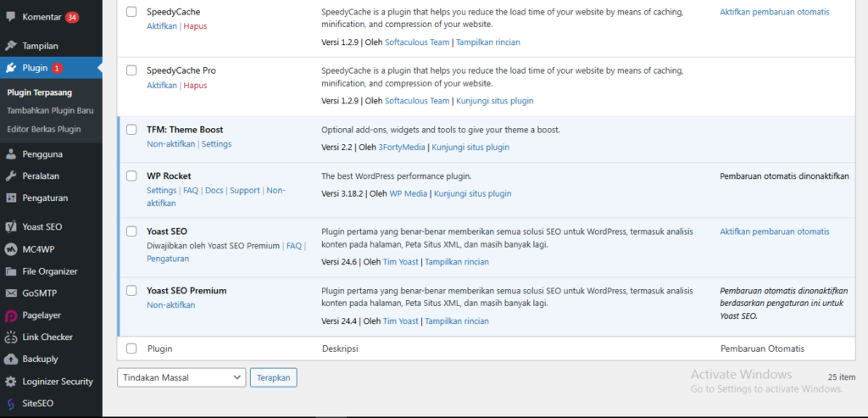Click the Link Checker icon
The width and height of the screenshot is (868, 418).
click(10, 337)
